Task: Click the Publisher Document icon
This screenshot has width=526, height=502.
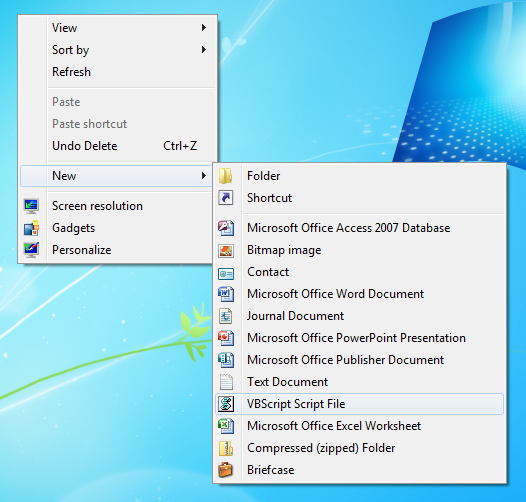Action: [226, 360]
